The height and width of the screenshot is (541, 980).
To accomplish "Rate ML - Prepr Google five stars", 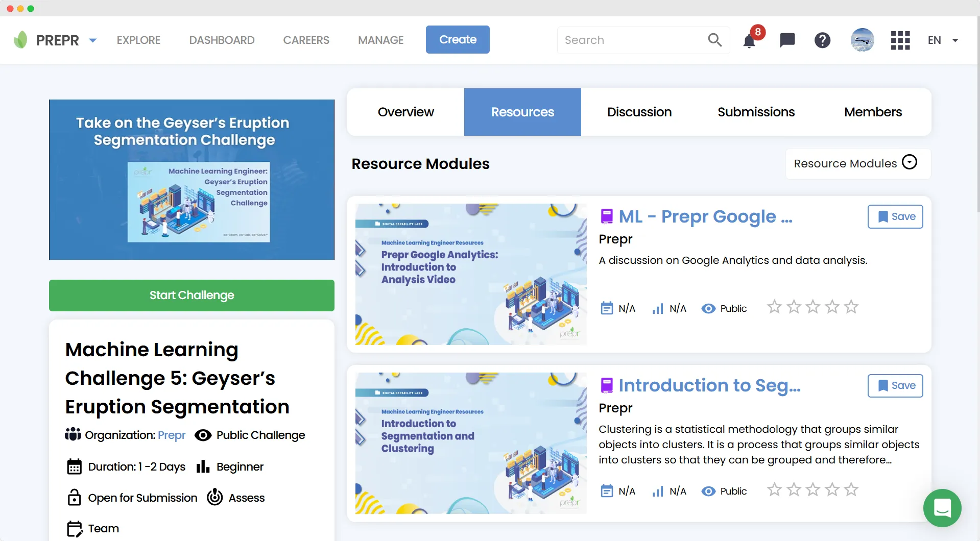I will click(x=851, y=307).
